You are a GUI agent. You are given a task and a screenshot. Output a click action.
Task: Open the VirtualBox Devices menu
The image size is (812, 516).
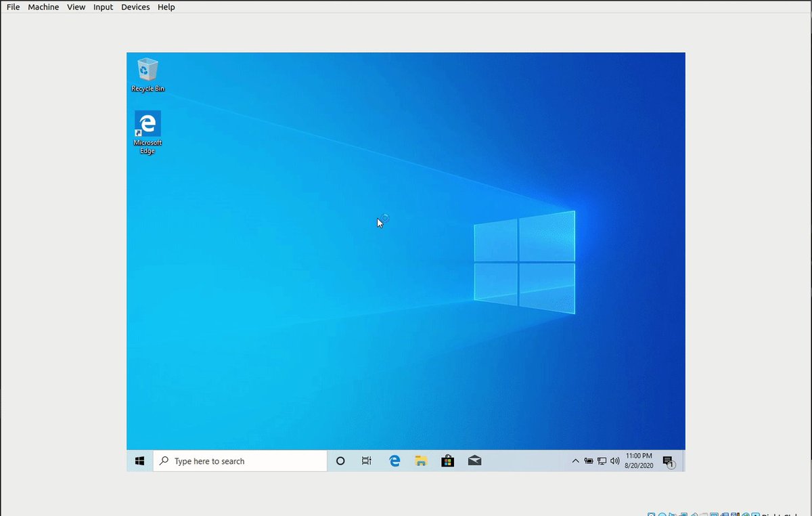135,7
